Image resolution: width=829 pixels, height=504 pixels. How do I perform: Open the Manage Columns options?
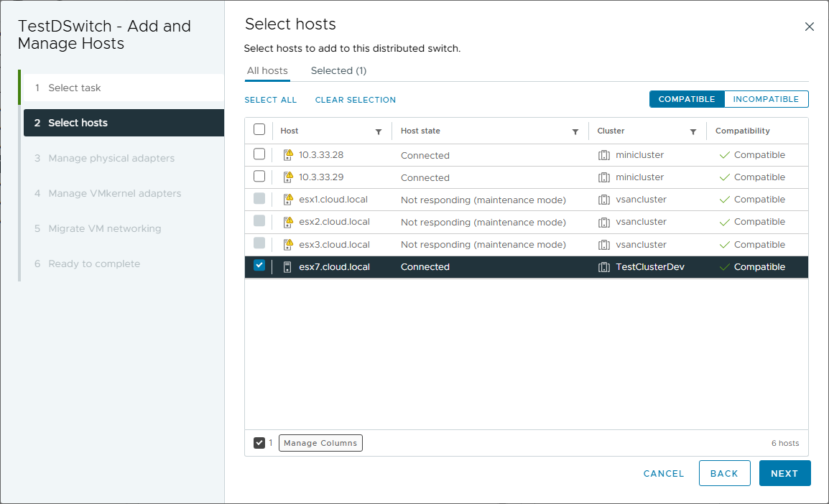pos(320,443)
